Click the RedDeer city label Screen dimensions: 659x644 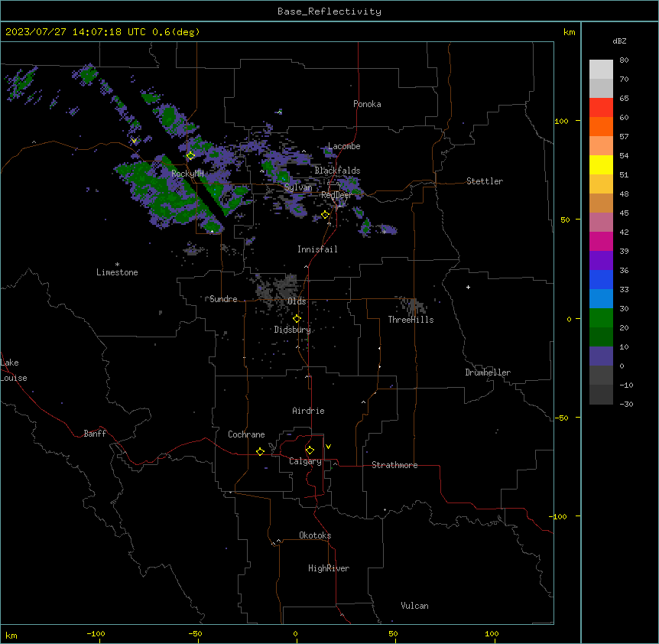click(336, 195)
